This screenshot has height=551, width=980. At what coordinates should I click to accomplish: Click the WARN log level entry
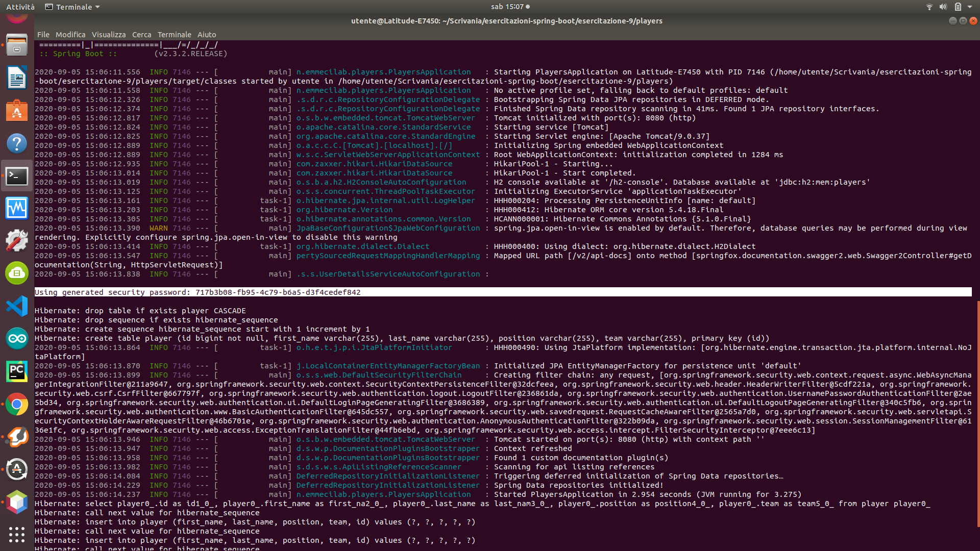pos(159,228)
